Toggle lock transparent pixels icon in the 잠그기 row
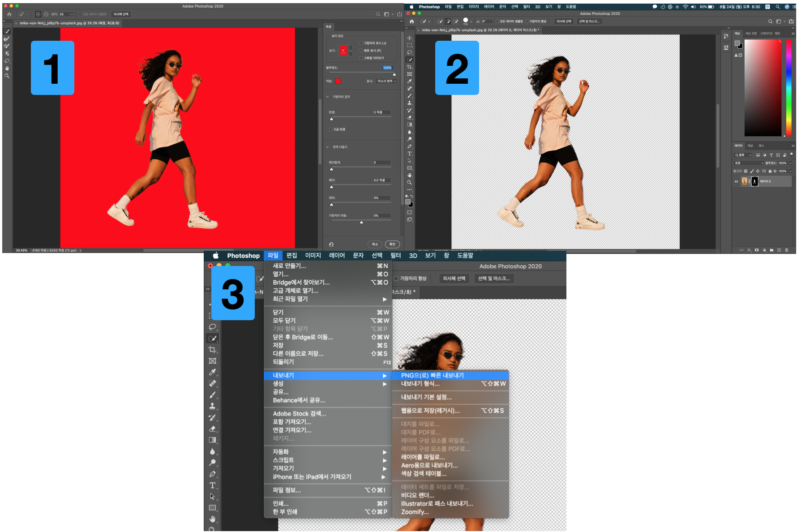This screenshot has height=532, width=797. [x=746, y=171]
